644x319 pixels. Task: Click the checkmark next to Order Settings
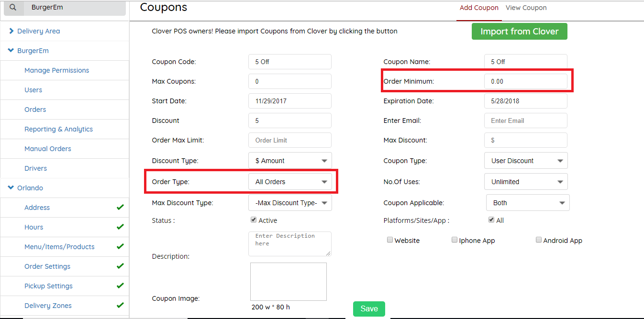[x=120, y=266]
